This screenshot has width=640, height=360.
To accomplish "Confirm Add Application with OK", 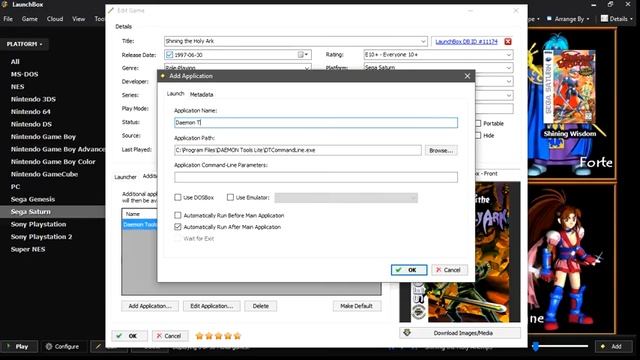I will click(409, 270).
